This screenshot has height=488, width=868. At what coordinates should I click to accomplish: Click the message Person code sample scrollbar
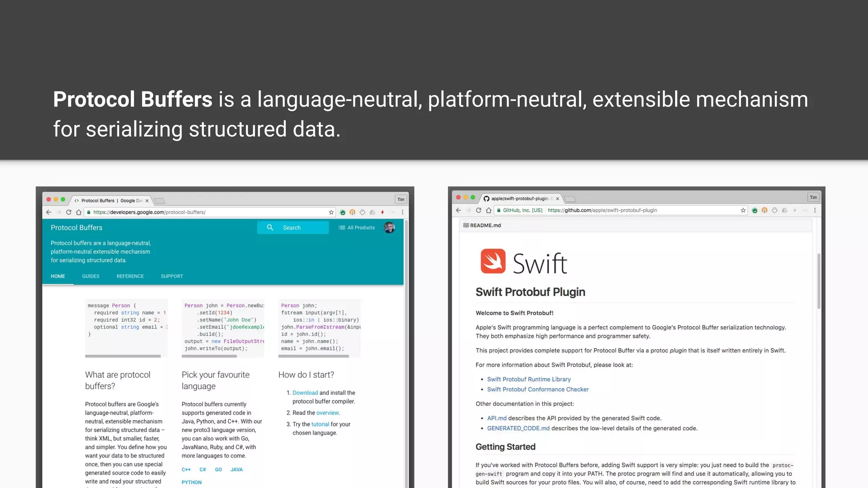coord(123,356)
